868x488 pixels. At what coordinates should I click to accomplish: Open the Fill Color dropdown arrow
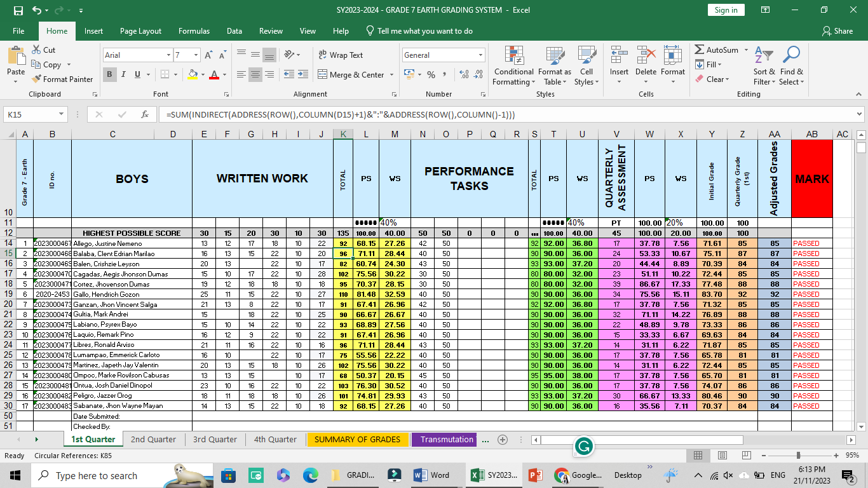[x=203, y=75]
